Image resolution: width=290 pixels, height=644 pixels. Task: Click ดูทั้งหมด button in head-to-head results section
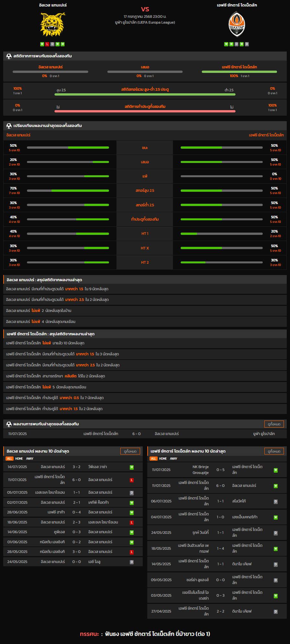point(274,424)
